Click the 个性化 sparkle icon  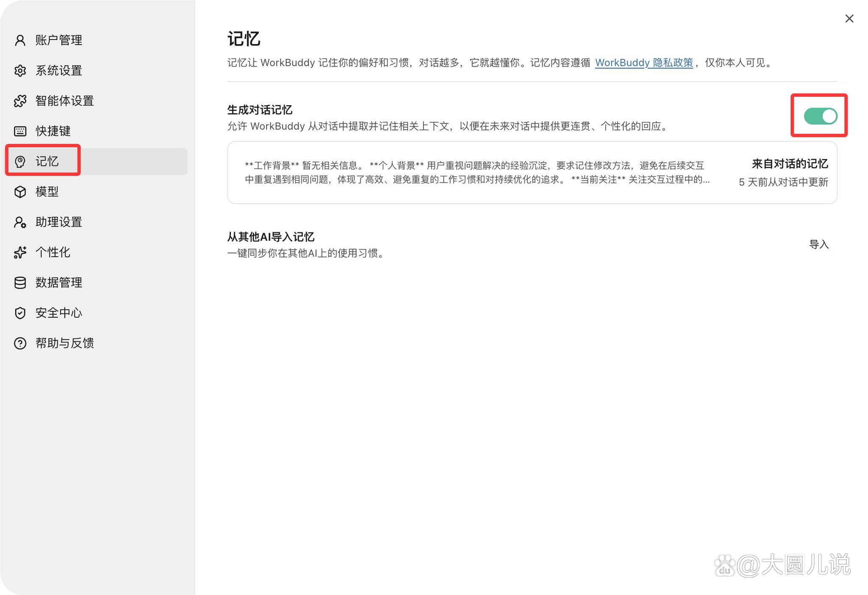coord(20,252)
